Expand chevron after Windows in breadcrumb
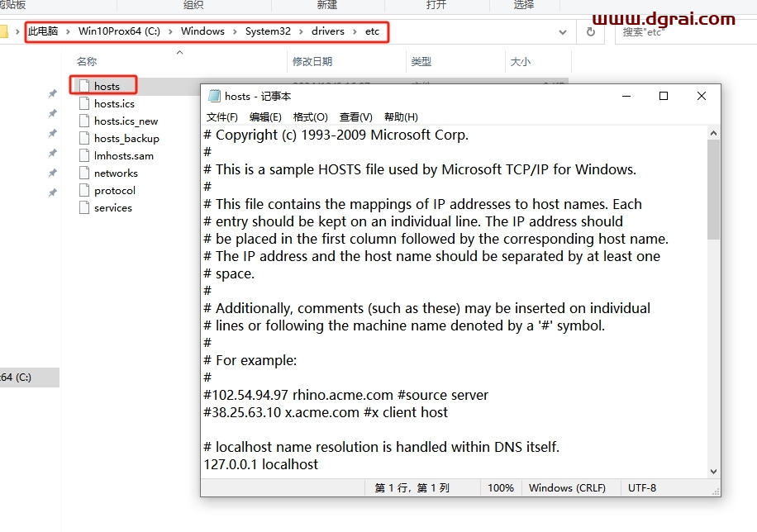This screenshot has width=757, height=532. point(235,32)
